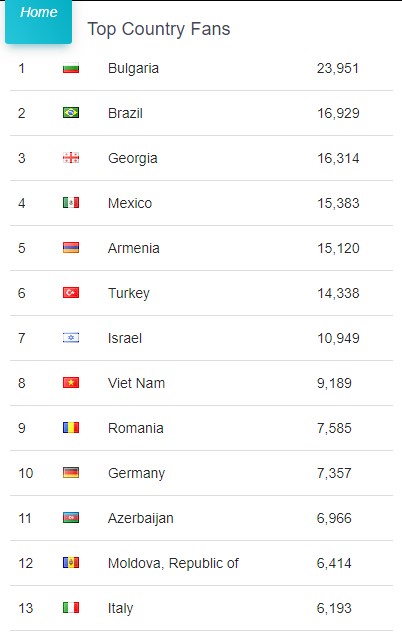Select the Moldova, Republic of country name
Image resolution: width=402 pixels, height=634 pixels.
click(x=173, y=563)
